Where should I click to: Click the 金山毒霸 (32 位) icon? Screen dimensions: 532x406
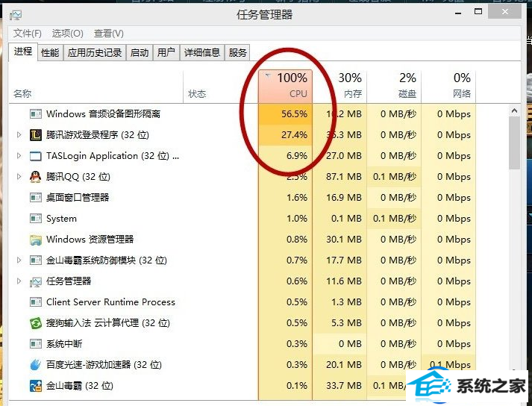tap(36, 386)
